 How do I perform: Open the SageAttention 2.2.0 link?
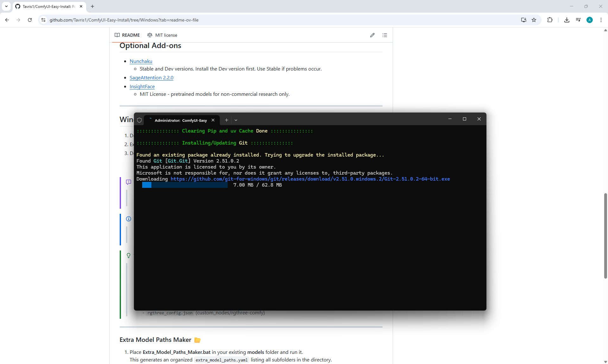[151, 78]
